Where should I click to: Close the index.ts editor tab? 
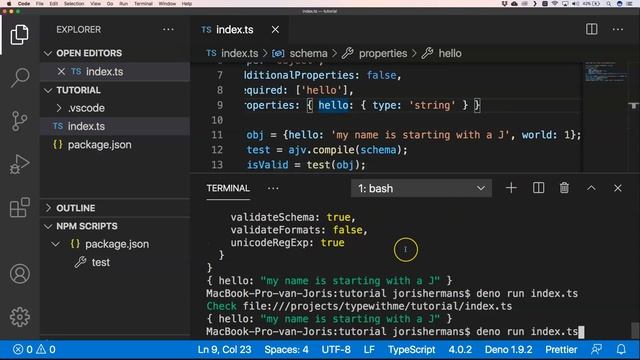click(276, 29)
